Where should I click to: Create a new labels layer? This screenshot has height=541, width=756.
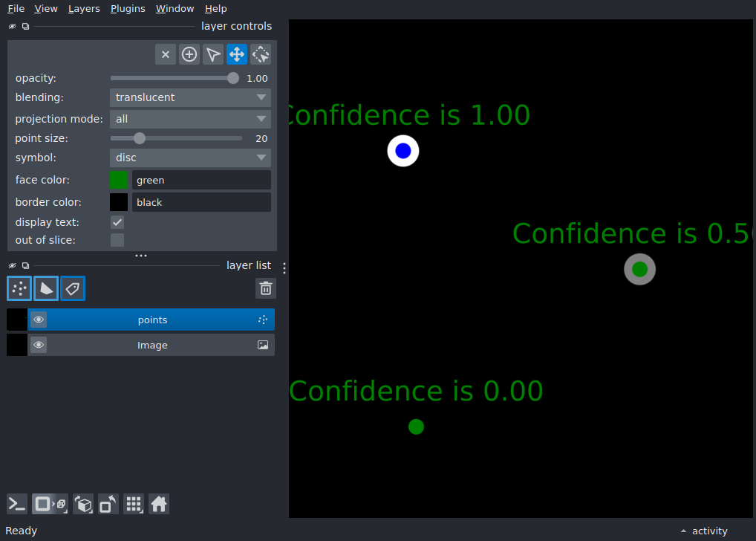coord(73,288)
